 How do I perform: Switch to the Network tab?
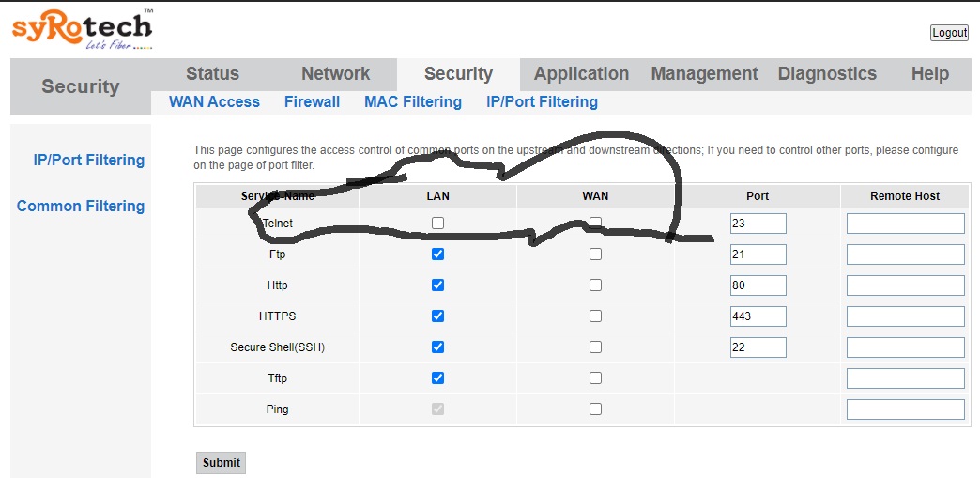click(x=336, y=74)
